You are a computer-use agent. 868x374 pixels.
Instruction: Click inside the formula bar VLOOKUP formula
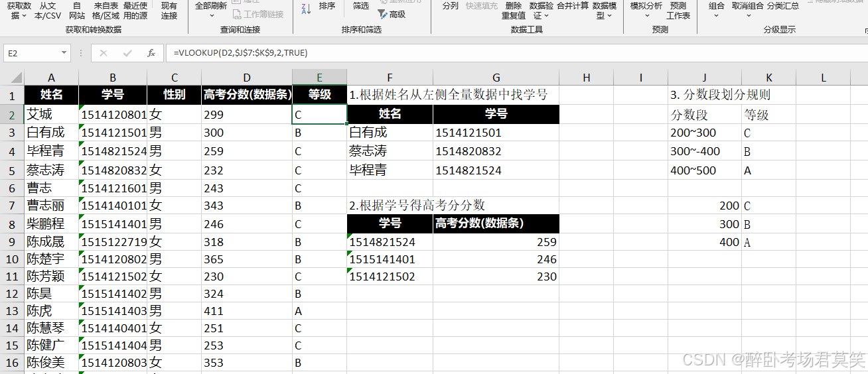point(241,53)
